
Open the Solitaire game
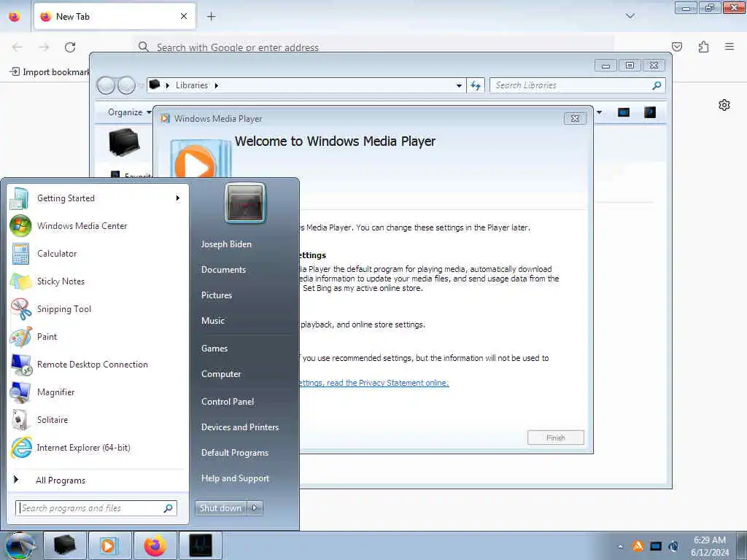98,419
